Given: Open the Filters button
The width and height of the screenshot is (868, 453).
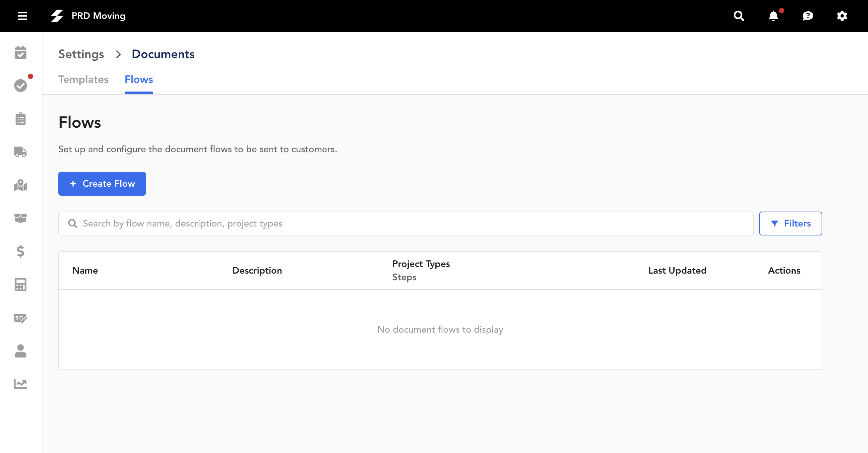Looking at the screenshot, I should (x=790, y=224).
